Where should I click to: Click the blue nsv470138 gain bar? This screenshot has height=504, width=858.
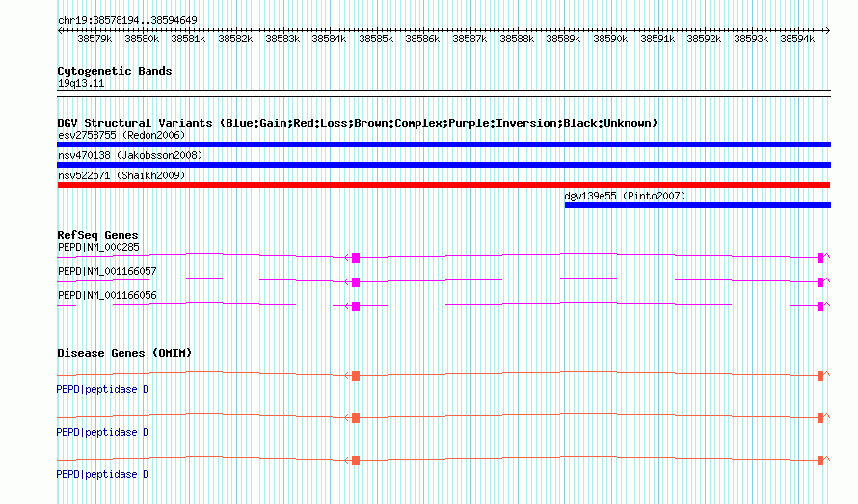coord(443,165)
